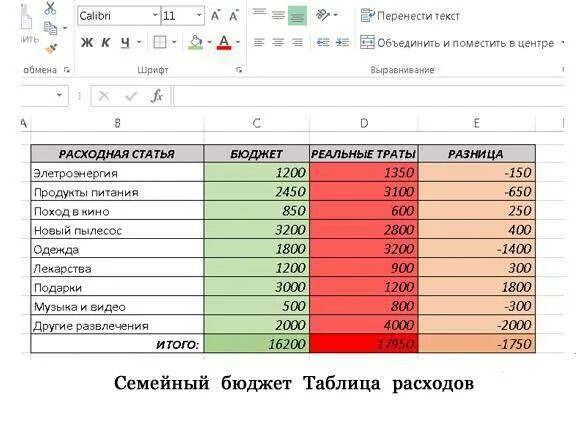
Task: Click the cell borders icon
Action: (x=160, y=42)
